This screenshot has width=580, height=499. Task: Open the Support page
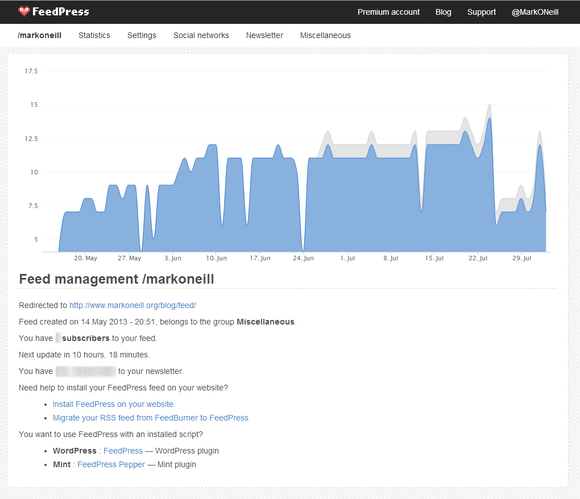point(481,12)
